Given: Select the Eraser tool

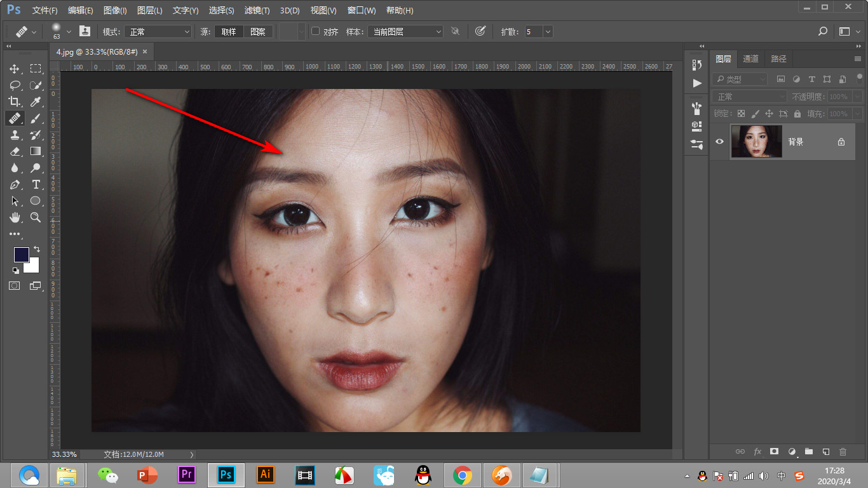Looking at the screenshot, I should tap(15, 151).
